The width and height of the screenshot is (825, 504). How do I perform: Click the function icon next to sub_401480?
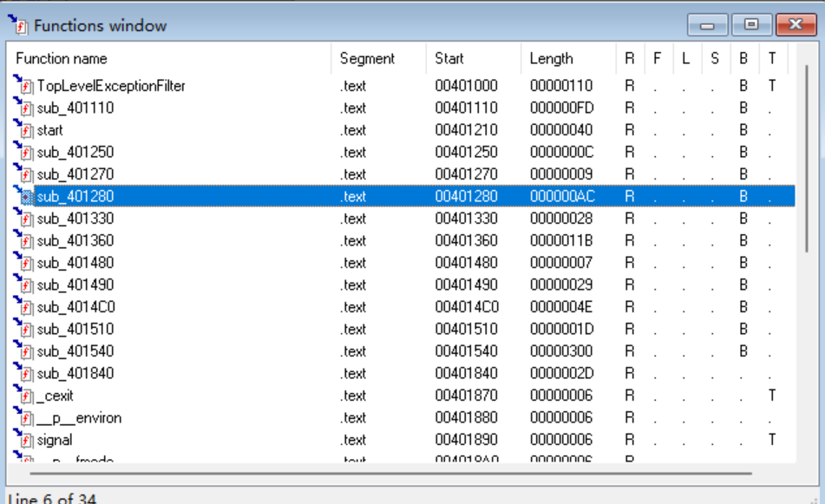click(x=23, y=261)
